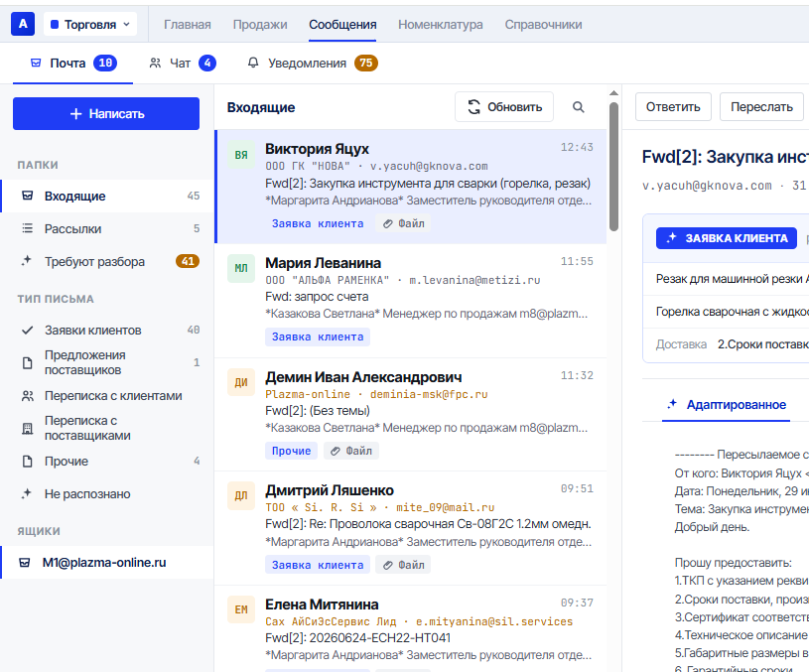Filter by Переписка с клиентами
The image size is (809, 672).
click(x=107, y=396)
